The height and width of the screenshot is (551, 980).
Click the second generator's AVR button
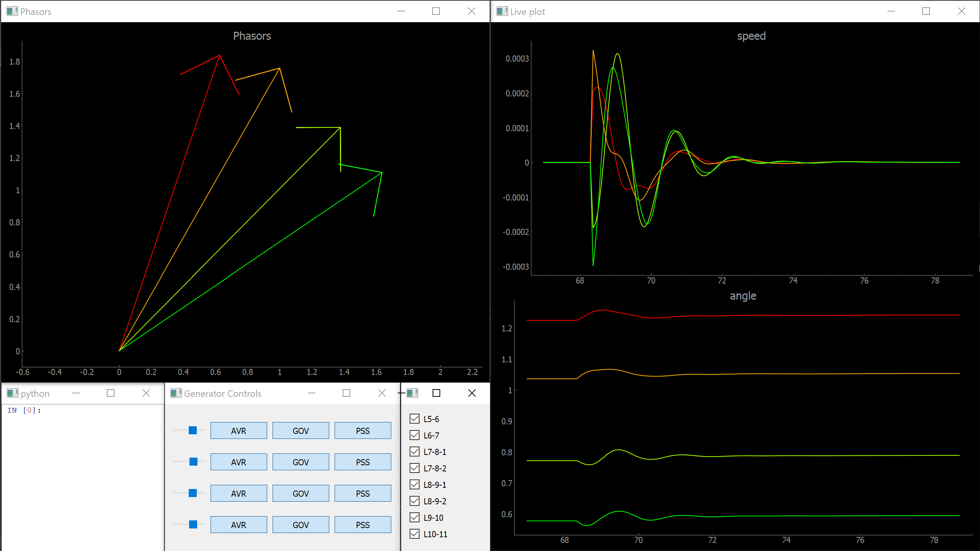(238, 462)
